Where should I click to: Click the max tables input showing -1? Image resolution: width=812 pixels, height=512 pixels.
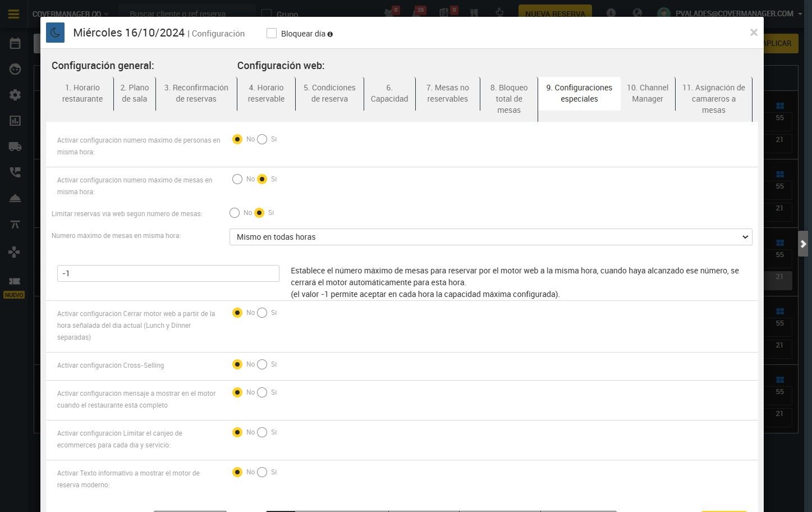click(168, 273)
